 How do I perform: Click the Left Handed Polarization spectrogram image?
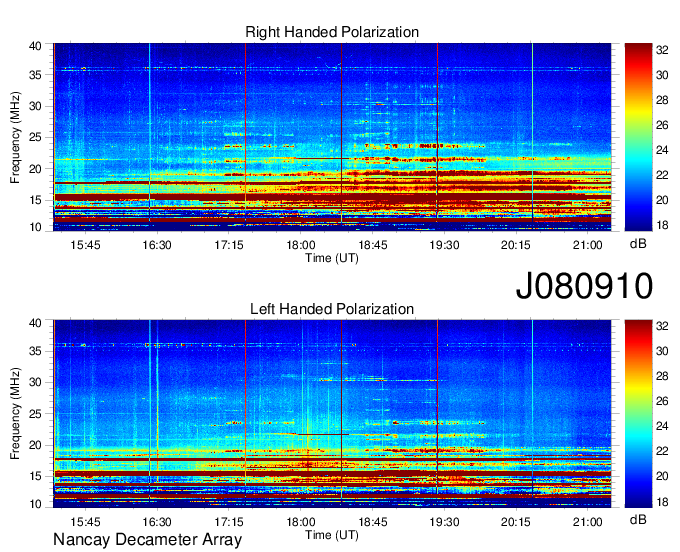pos(332,414)
